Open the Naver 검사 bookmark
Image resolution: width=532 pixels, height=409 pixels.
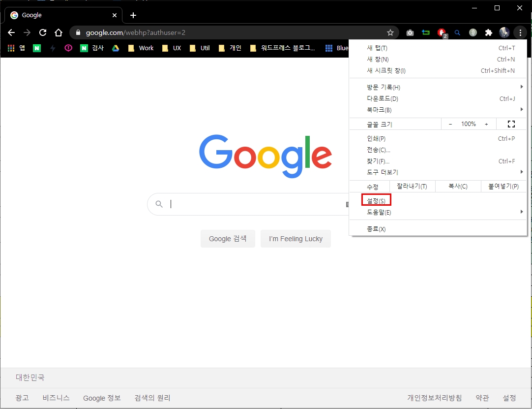pyautogui.click(x=92, y=48)
